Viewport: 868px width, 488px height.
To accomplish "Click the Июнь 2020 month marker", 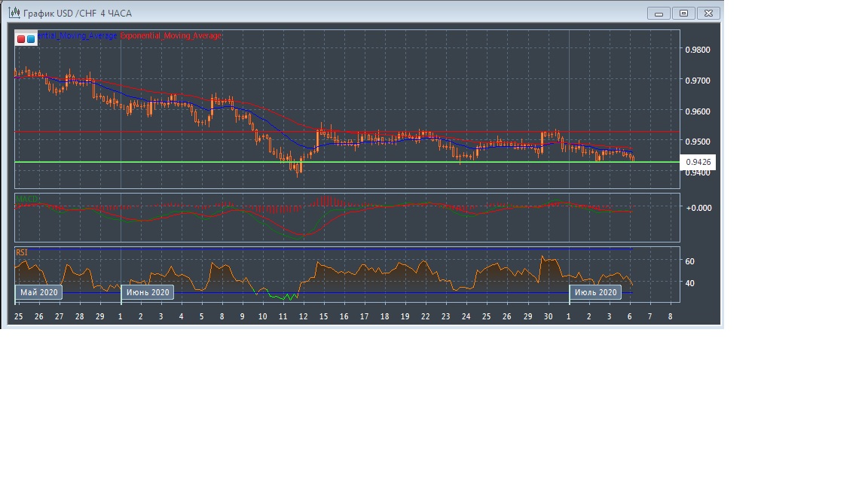I will (x=148, y=292).
